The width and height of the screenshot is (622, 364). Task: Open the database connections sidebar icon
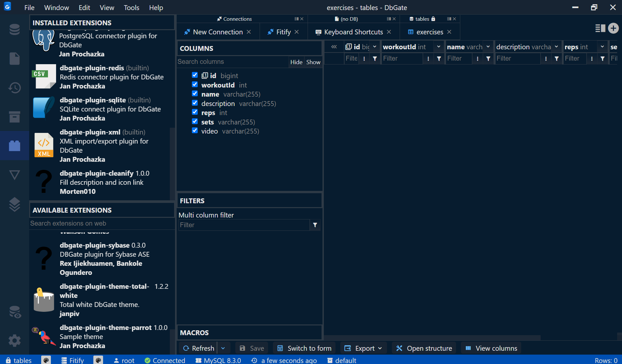click(15, 29)
